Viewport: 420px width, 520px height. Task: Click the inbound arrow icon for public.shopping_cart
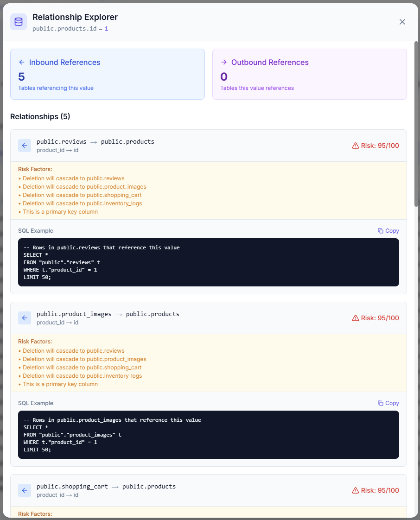click(25, 490)
